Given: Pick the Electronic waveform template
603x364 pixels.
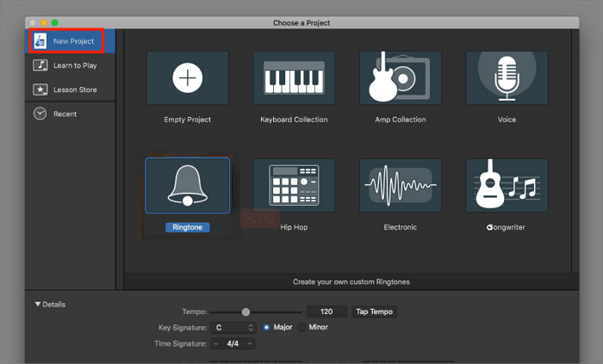Looking at the screenshot, I should (401, 186).
